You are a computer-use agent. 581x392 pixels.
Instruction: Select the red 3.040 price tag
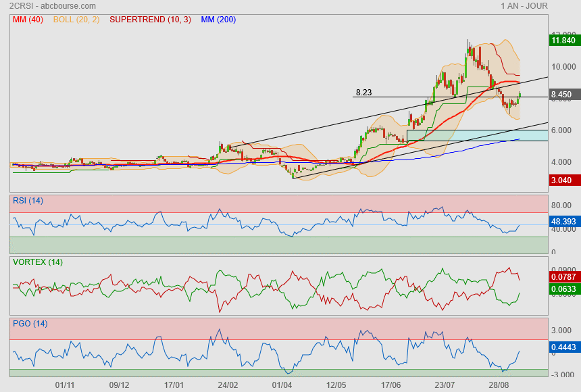[563, 180]
